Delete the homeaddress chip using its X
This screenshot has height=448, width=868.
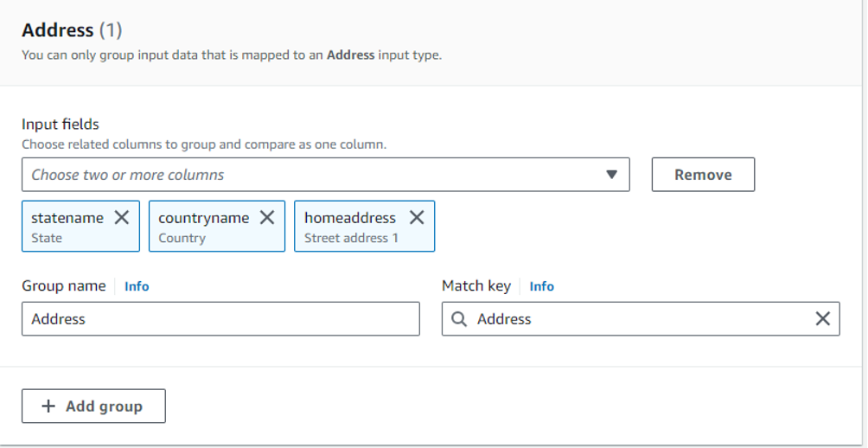(x=417, y=218)
